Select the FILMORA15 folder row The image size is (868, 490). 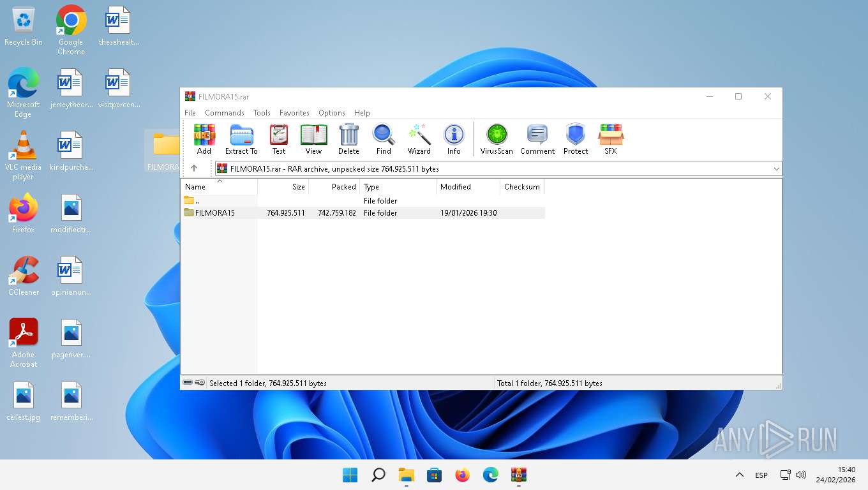[x=363, y=213]
